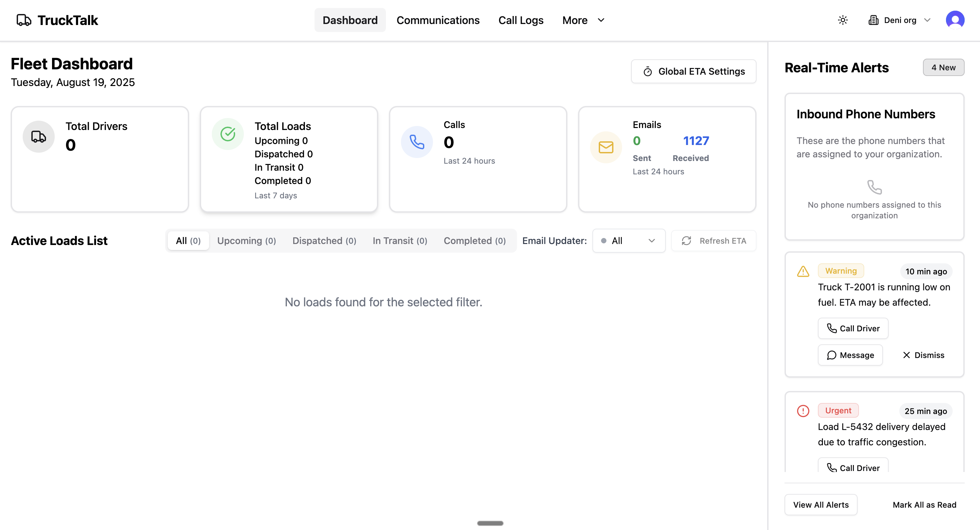
Task: Switch to the Completed (0) loads tab
Action: pos(474,241)
